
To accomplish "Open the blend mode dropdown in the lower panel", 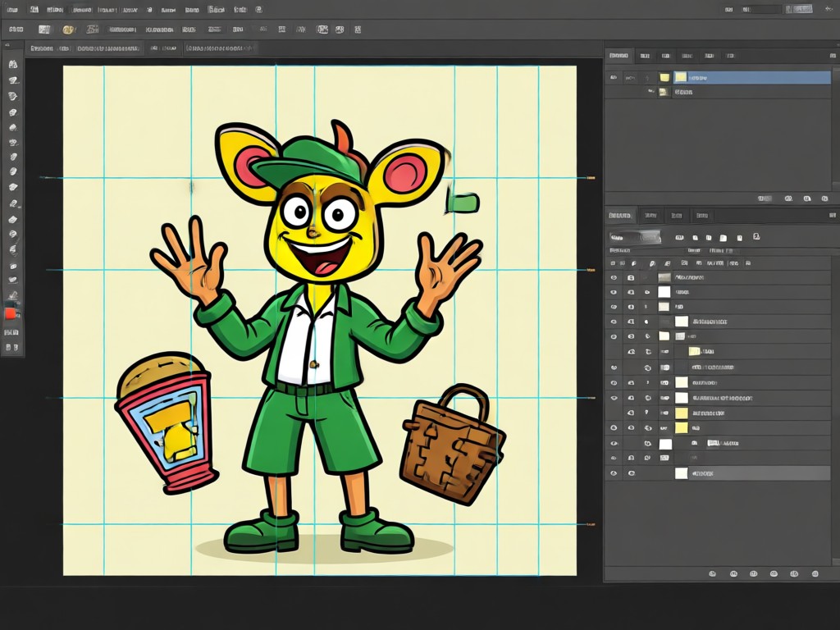I will [635, 237].
